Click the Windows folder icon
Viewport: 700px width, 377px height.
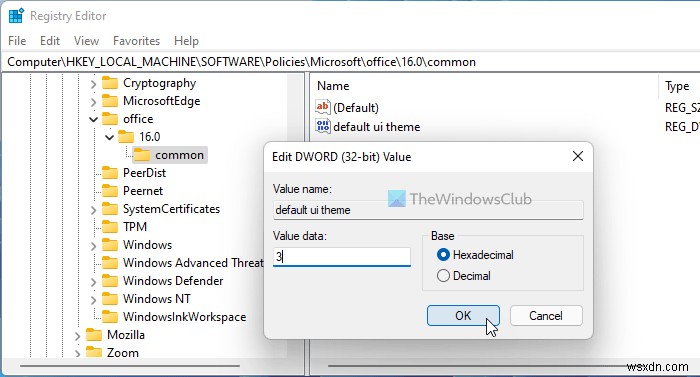click(x=110, y=245)
